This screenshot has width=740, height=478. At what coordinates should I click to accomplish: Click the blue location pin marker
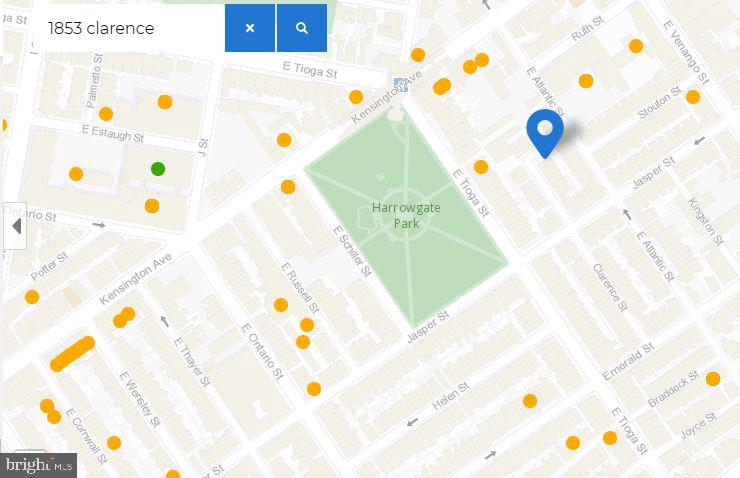click(545, 131)
